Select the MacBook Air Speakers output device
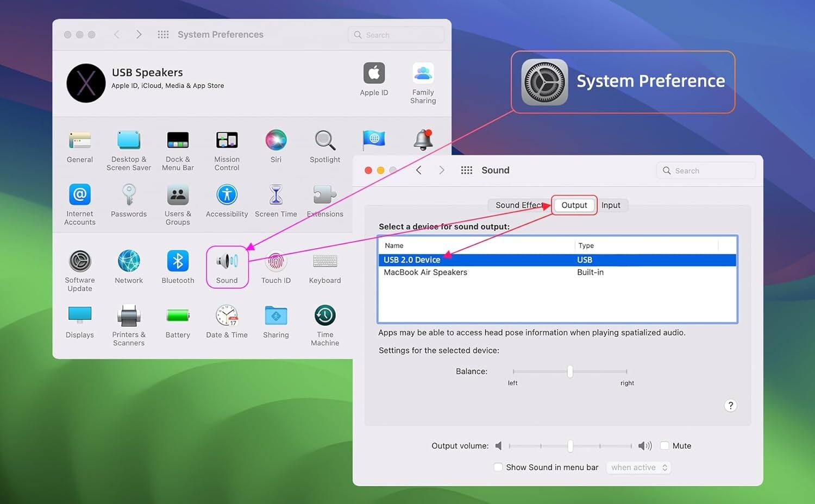 click(x=425, y=272)
